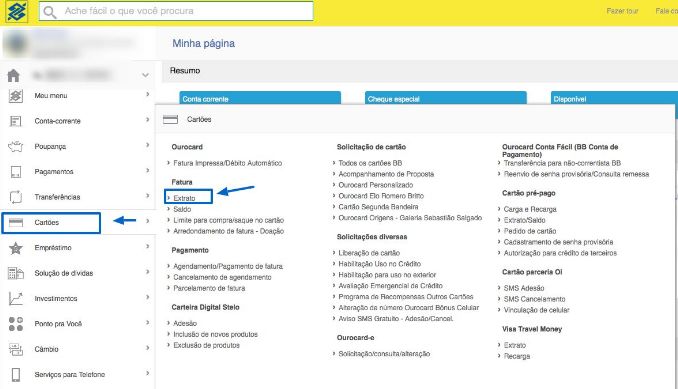Open Parcelamento de fatura link

(x=209, y=288)
